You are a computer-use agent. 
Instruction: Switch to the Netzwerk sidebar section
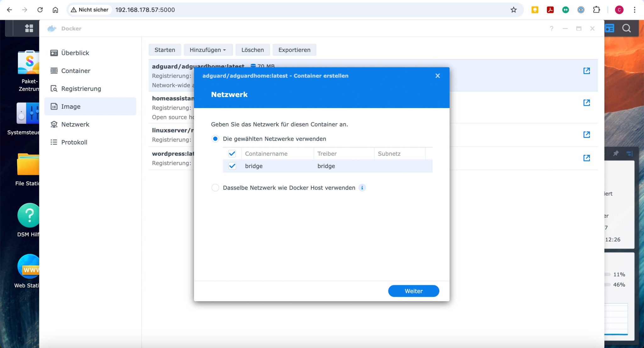click(75, 124)
